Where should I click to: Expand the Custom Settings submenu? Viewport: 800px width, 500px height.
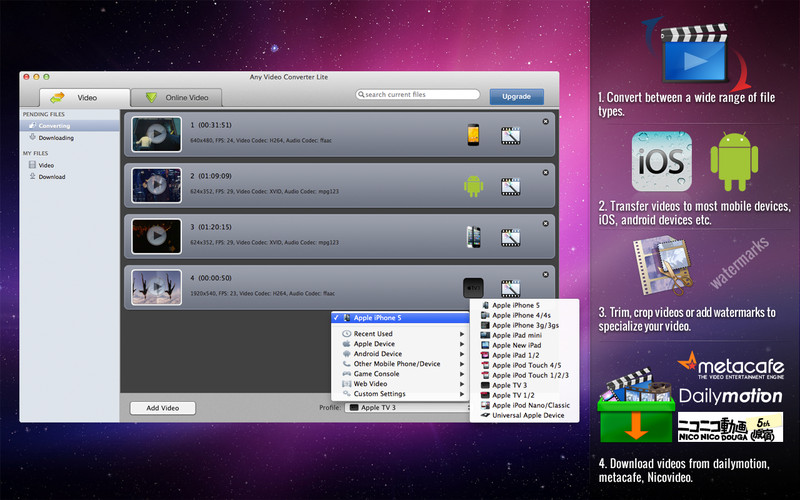click(x=400, y=394)
